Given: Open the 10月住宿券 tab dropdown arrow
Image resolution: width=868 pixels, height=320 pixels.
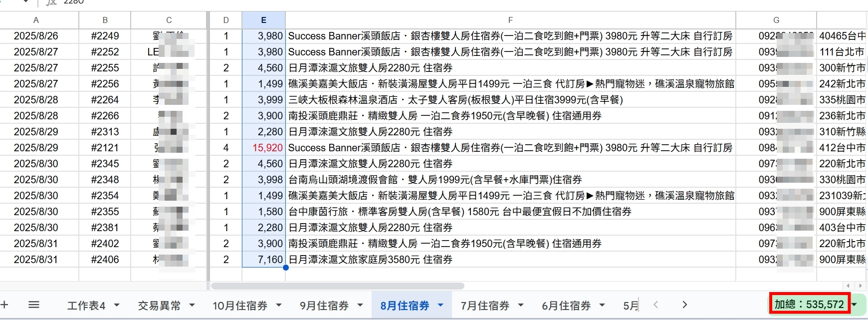Looking at the screenshot, I should 279,305.
